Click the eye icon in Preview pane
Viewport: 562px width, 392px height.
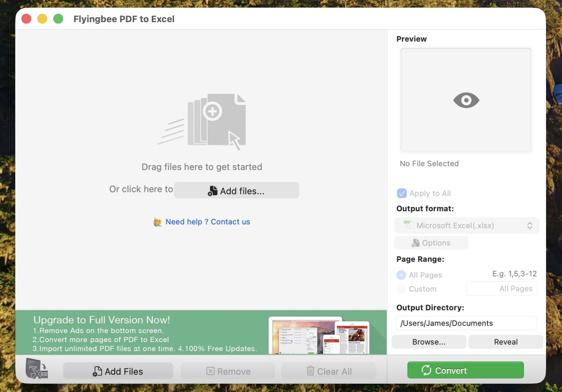(x=466, y=100)
